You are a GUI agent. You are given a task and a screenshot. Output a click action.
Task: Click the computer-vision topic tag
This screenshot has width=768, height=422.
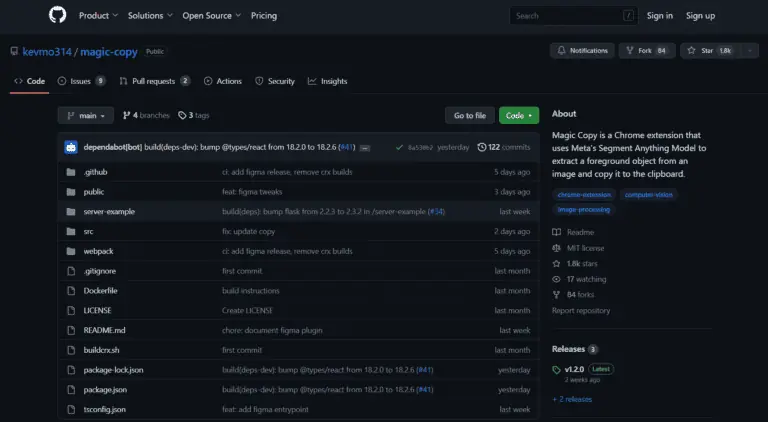coord(648,195)
